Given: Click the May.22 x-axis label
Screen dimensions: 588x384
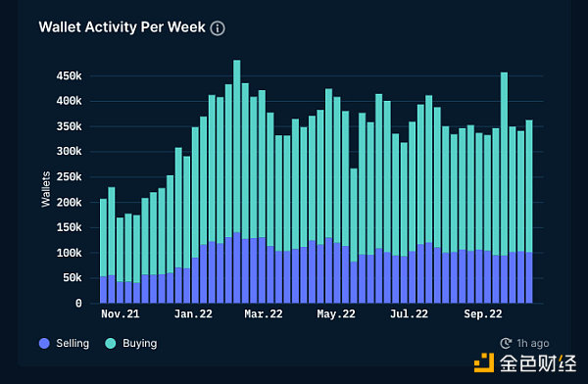Looking at the screenshot, I should (336, 313).
